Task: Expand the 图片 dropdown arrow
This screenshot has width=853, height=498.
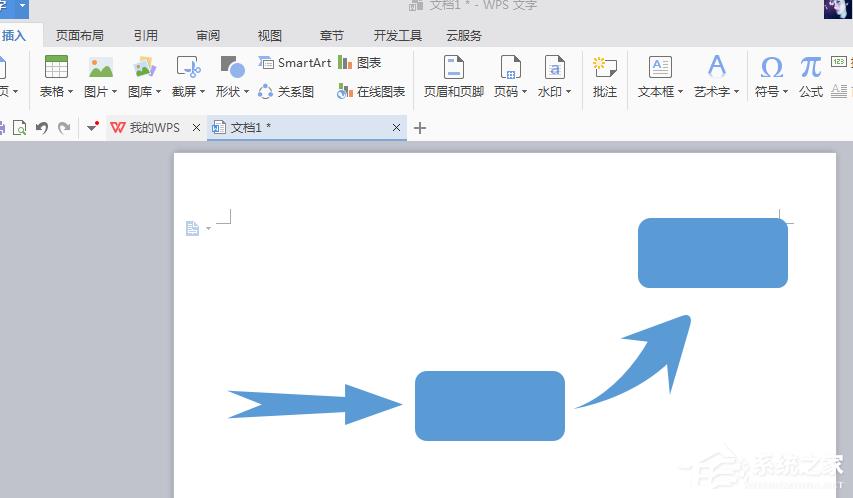Action: [114, 91]
